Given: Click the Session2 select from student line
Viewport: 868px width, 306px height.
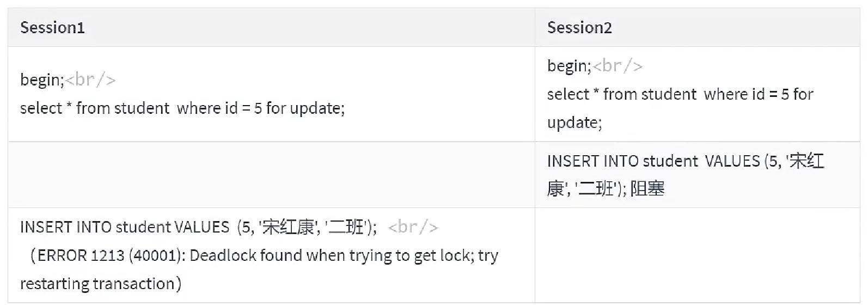Looking at the screenshot, I should tap(680, 94).
